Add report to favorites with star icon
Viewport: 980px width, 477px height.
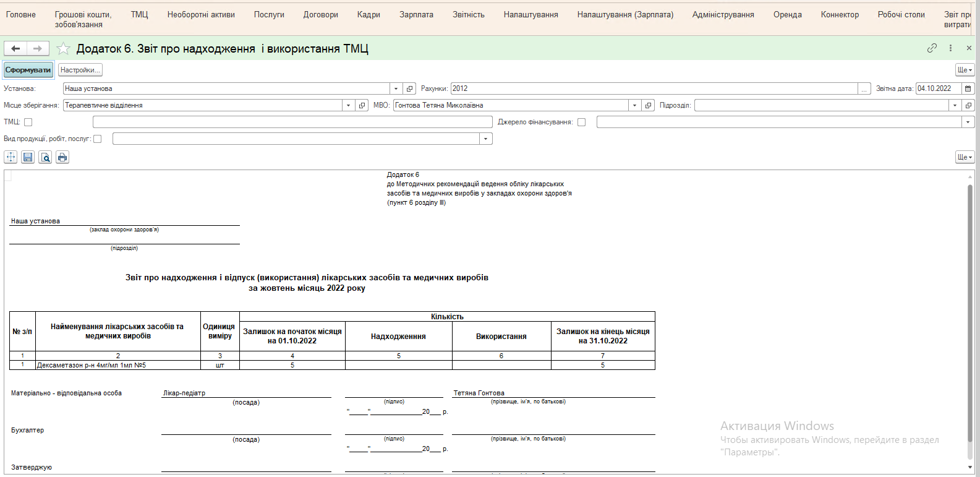pyautogui.click(x=63, y=48)
